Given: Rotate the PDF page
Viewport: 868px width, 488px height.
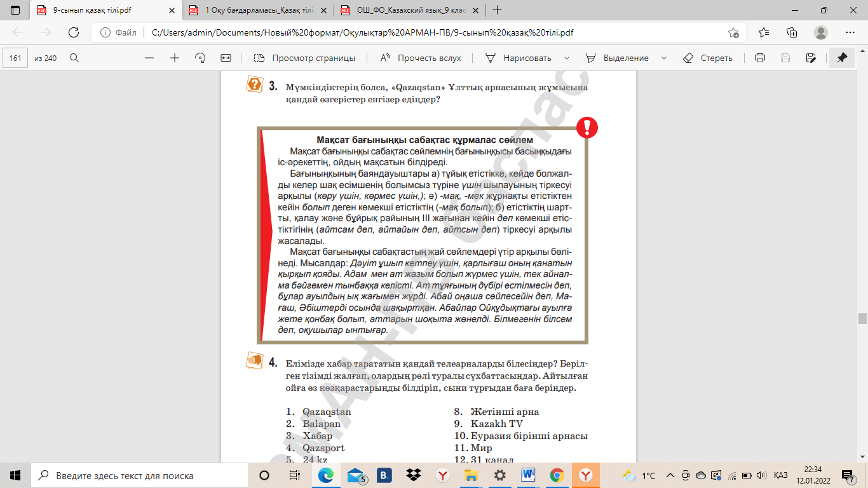Looking at the screenshot, I should coord(200,58).
